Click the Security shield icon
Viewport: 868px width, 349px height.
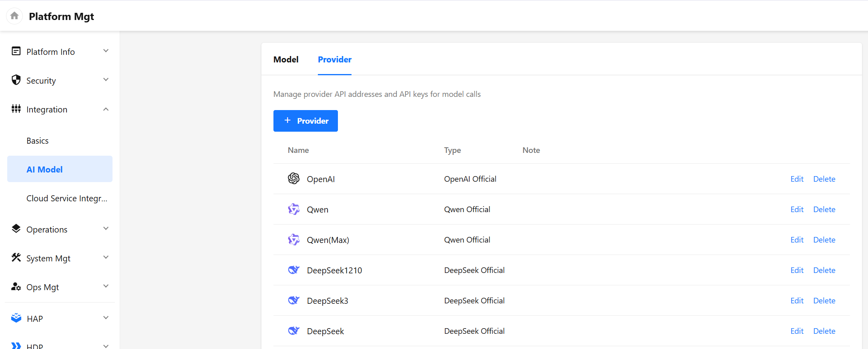(16, 80)
